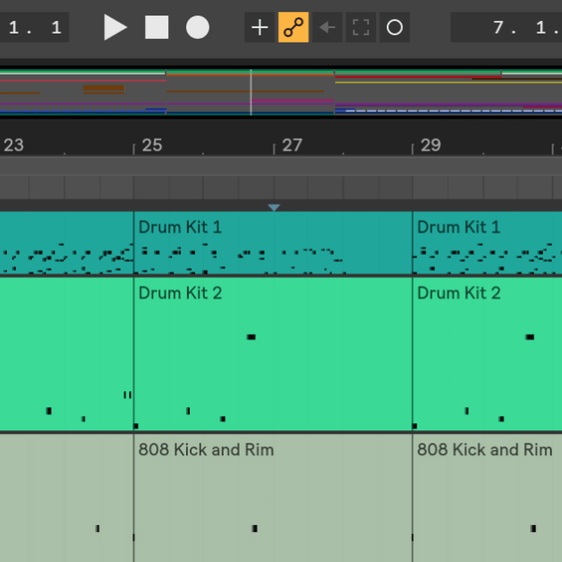The height and width of the screenshot is (562, 562).
Task: Toggle the orange Automation Arm button
Action: 293,27
